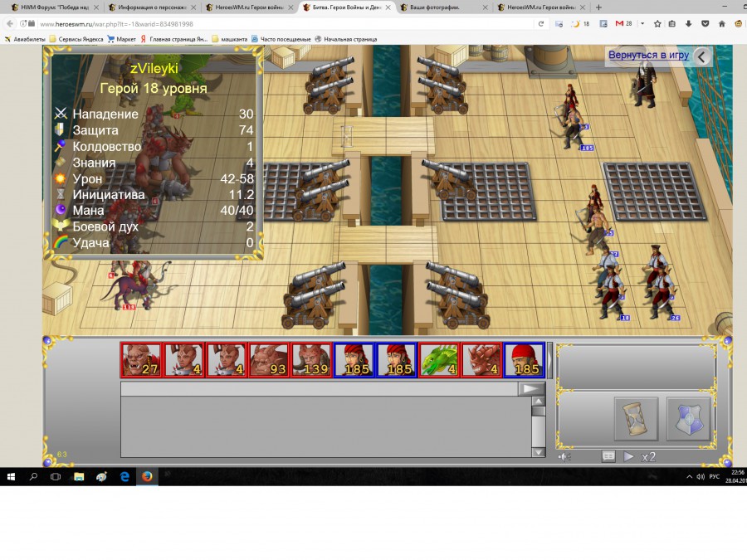Click the play triangle in battle controls
Image resolution: width=747 pixels, height=560 pixels.
click(628, 456)
